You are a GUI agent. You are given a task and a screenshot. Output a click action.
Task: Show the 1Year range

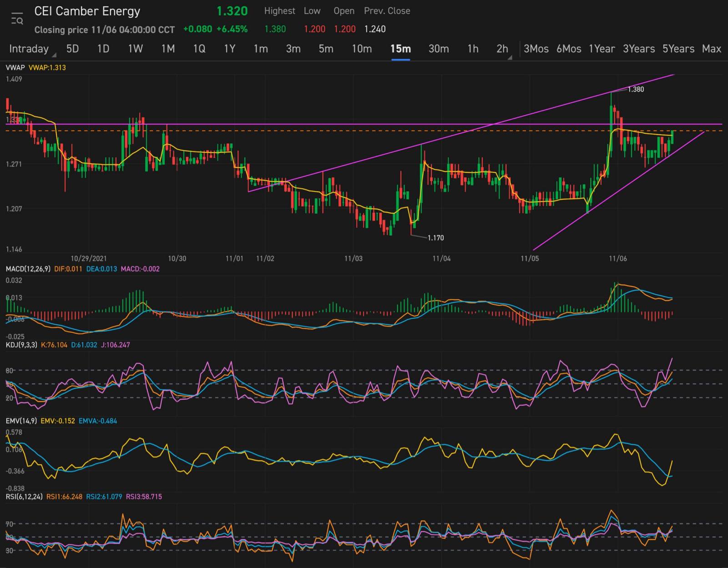pos(602,49)
